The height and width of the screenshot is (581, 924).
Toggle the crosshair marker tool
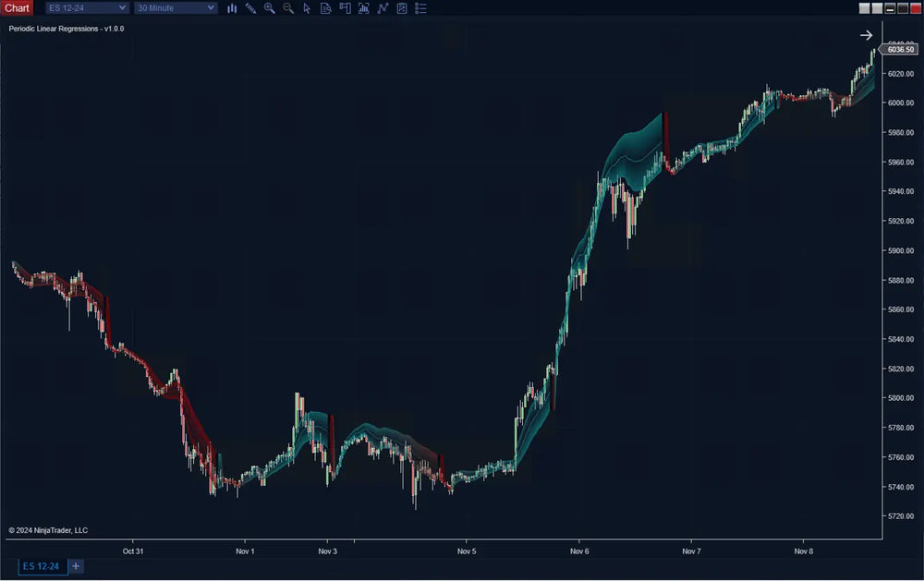pyautogui.click(x=306, y=8)
